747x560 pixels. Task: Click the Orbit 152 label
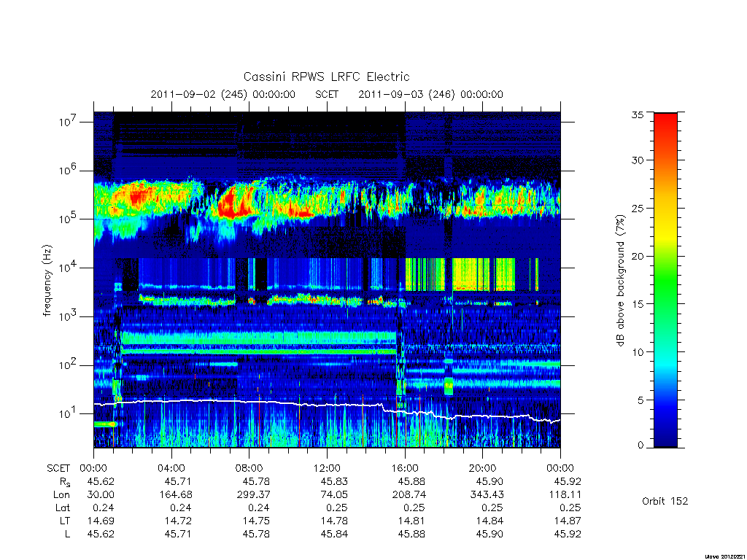tap(665, 501)
